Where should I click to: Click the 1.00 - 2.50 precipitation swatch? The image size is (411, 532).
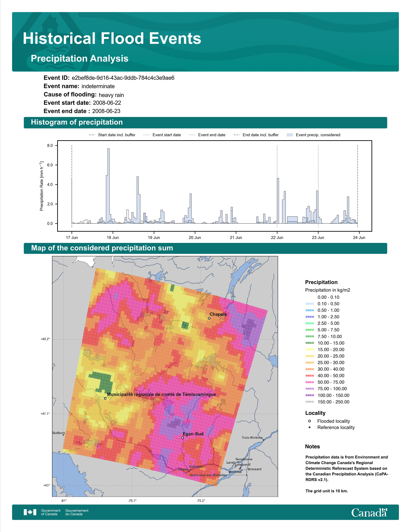[309, 317]
